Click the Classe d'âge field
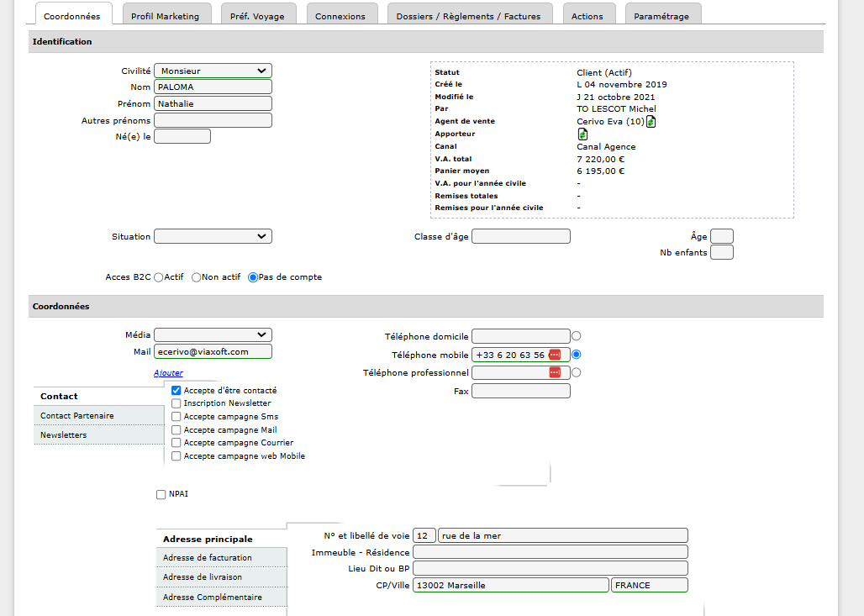 521,236
